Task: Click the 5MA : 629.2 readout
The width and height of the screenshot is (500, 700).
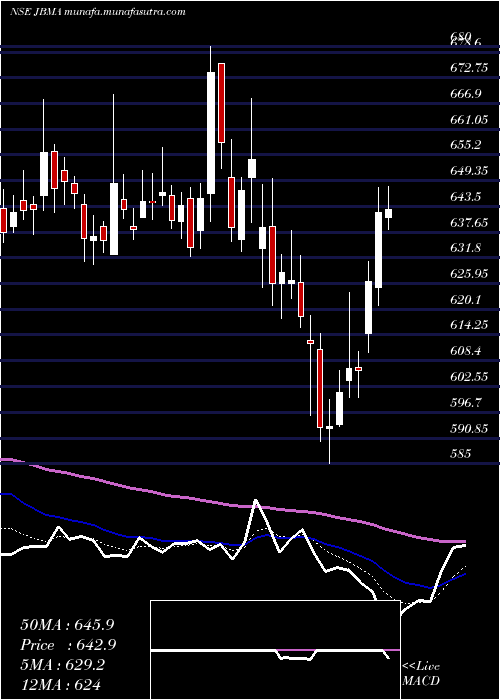Action: pos(62,666)
